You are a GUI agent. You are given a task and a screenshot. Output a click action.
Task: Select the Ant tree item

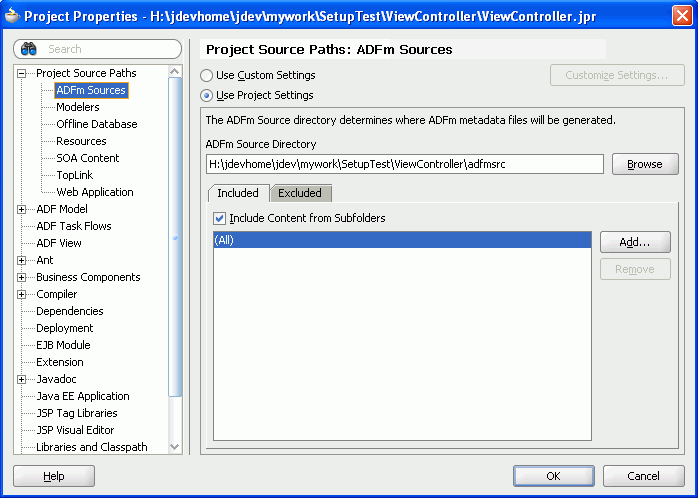point(45,260)
